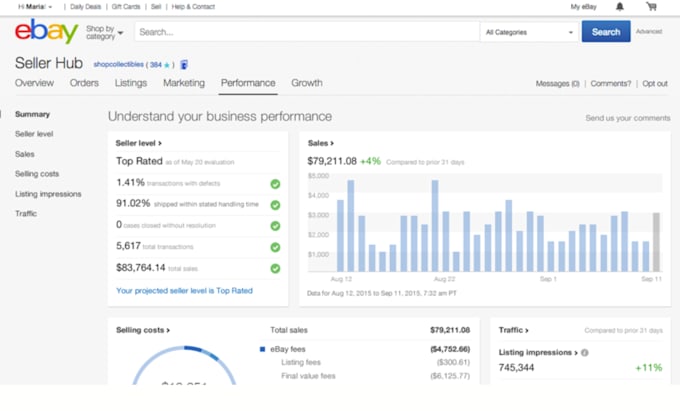Click the +4% sales change
The height and width of the screenshot is (411, 680).
pos(370,161)
